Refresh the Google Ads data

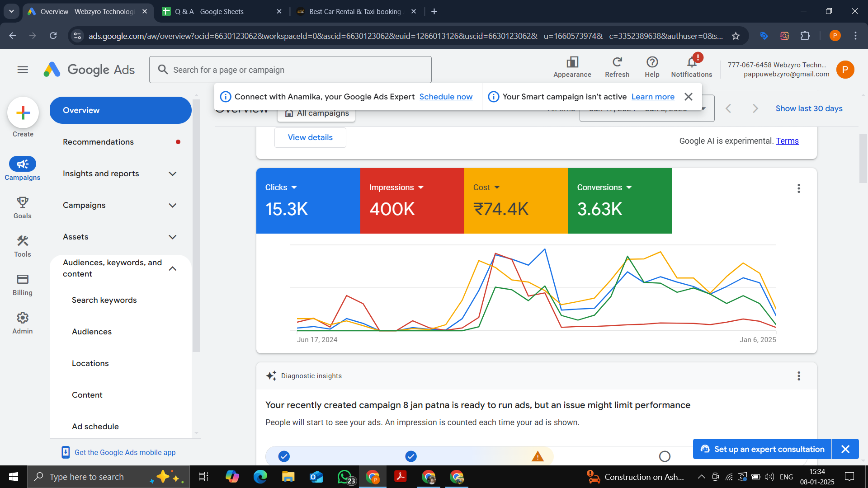[x=617, y=67]
